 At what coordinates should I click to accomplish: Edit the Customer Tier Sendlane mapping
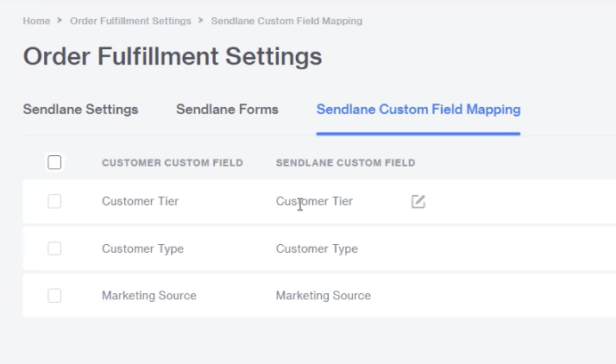click(x=418, y=202)
